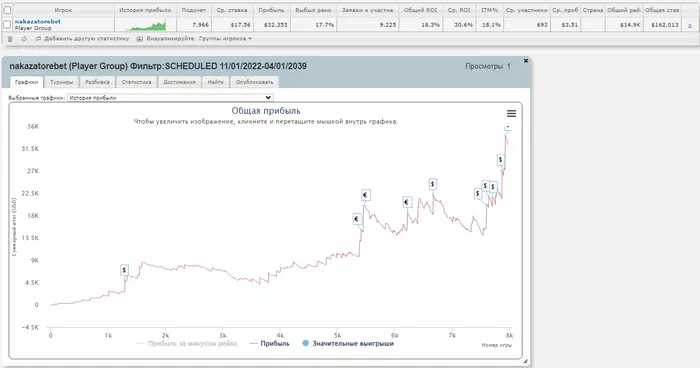The width and height of the screenshot is (700, 368).
Task: Switch to the Графики tab
Action: (x=26, y=82)
